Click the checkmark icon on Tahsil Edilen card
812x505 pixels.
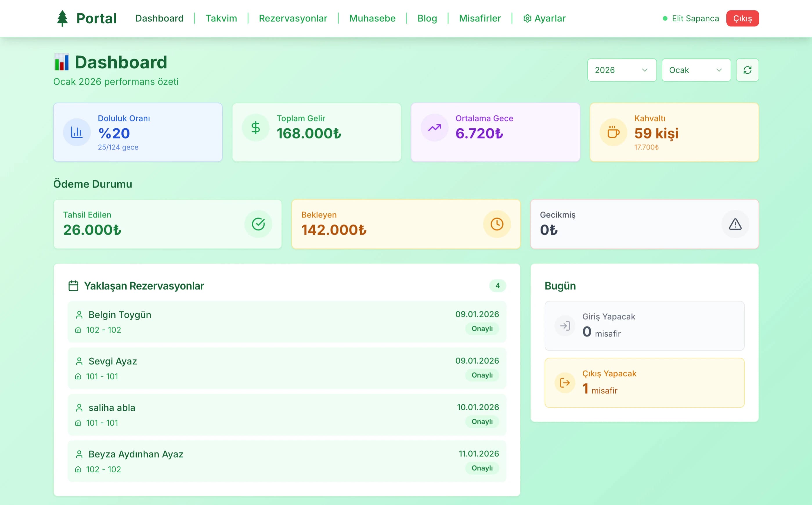click(258, 224)
